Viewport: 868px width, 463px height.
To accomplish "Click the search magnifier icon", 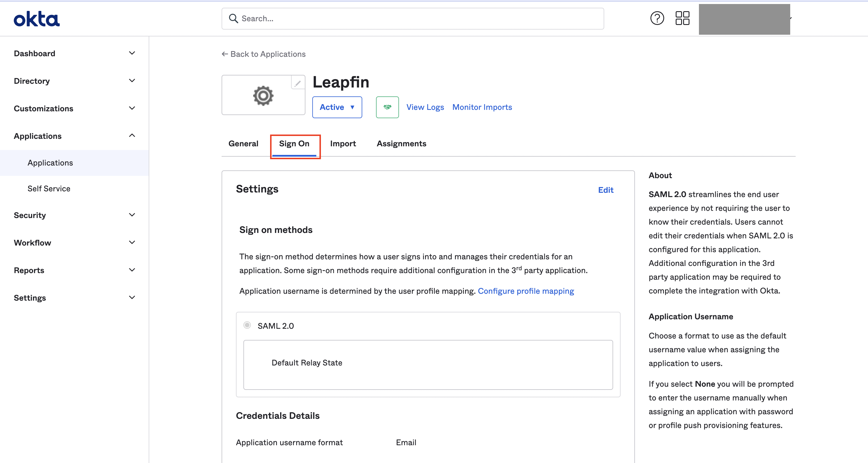I will point(233,18).
